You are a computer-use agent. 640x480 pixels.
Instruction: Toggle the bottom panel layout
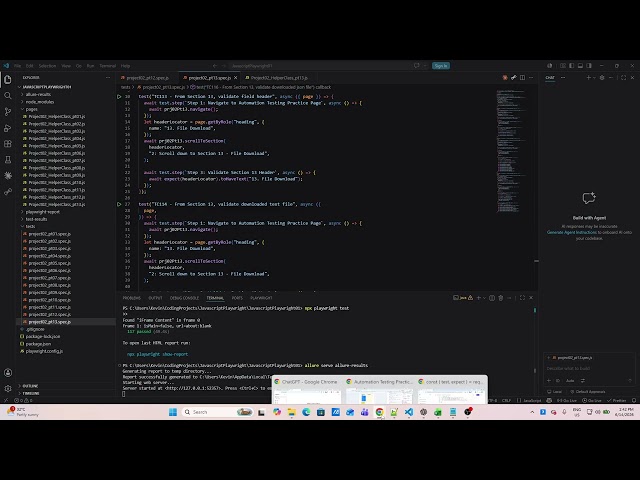(x=580, y=66)
